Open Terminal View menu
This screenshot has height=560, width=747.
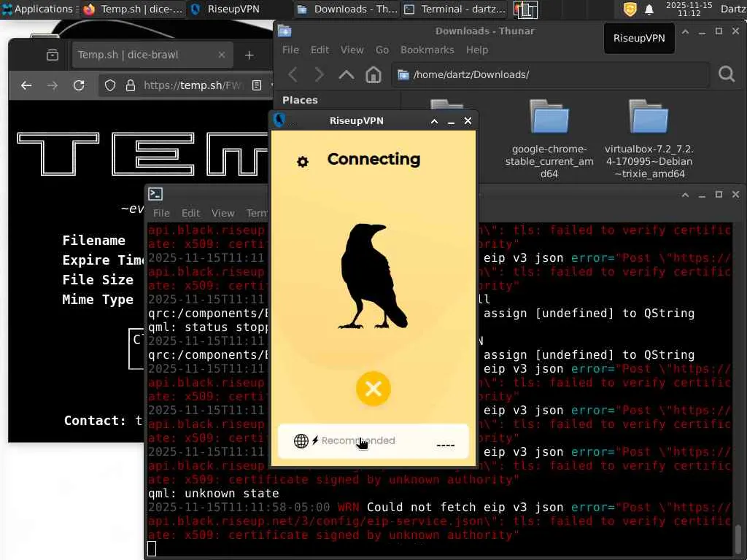pos(223,214)
